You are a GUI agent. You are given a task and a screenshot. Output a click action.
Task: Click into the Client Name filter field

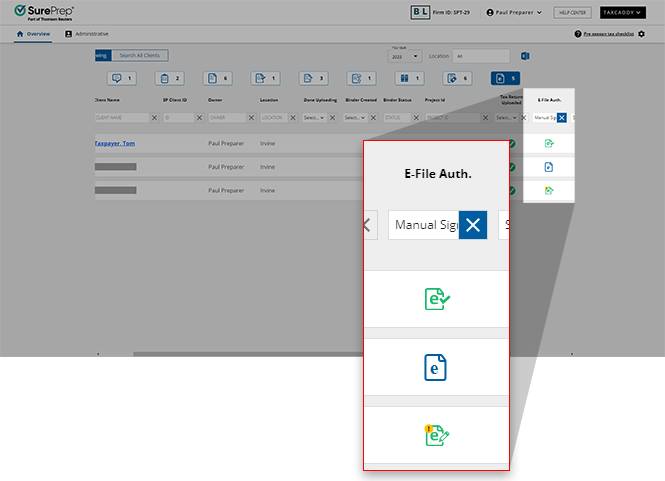point(122,118)
